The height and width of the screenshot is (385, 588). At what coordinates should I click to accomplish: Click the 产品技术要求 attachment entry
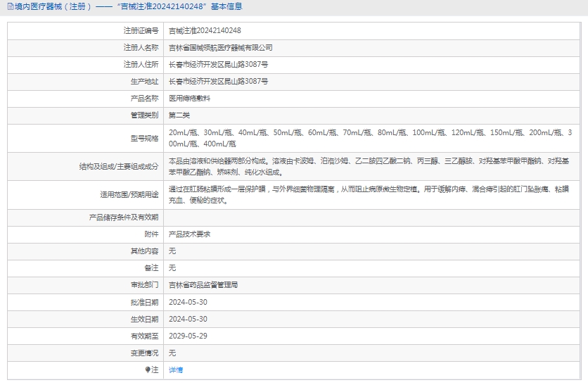click(189, 234)
